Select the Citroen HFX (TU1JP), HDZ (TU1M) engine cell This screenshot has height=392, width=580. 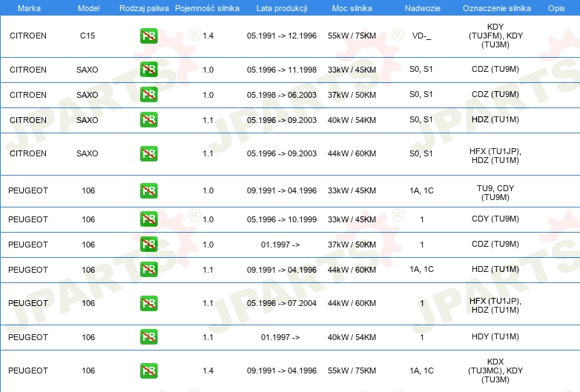pos(495,156)
